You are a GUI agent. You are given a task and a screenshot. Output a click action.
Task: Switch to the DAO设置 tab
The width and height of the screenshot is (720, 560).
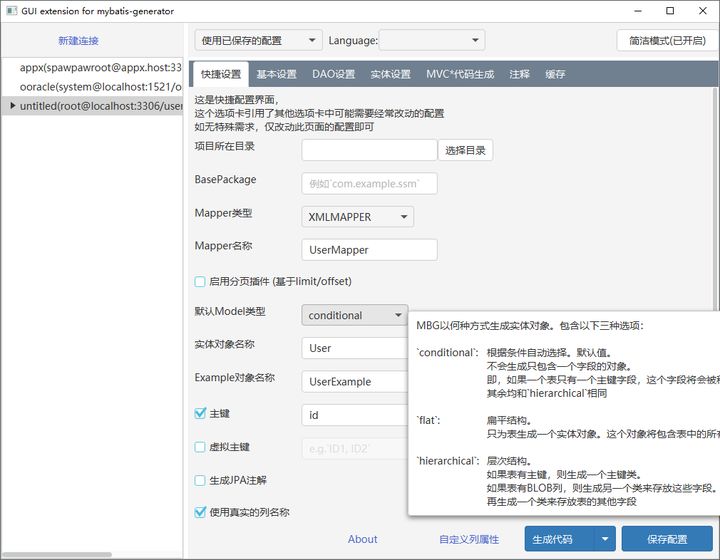[333, 74]
